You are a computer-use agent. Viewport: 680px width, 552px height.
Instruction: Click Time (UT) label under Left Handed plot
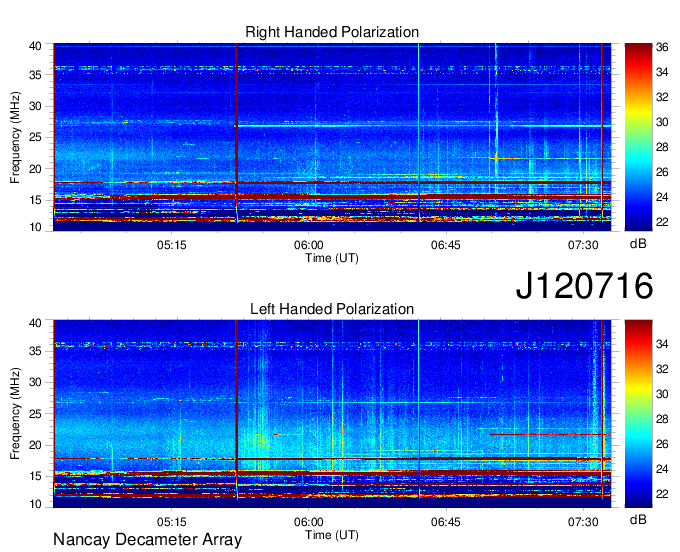pyautogui.click(x=332, y=535)
